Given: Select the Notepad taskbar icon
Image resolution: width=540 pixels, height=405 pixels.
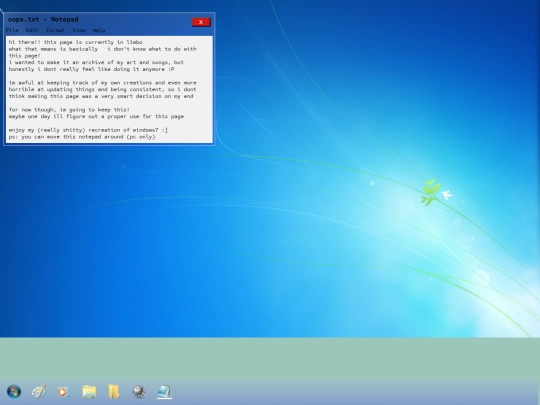Looking at the screenshot, I should [164, 392].
